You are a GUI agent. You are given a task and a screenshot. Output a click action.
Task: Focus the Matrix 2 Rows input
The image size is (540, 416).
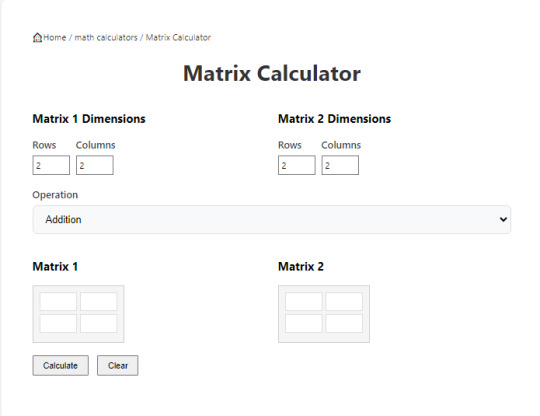(x=297, y=165)
